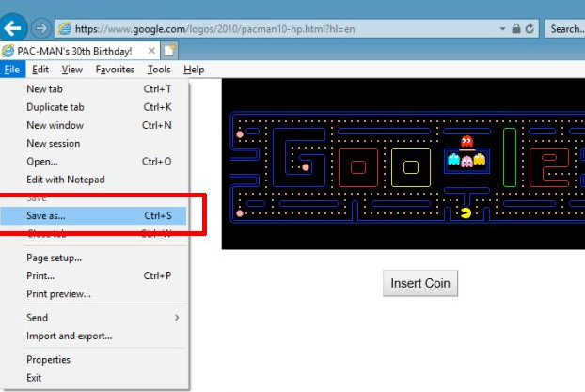Expand the address bar dropdown arrow
The height and width of the screenshot is (392, 585).
502,29
